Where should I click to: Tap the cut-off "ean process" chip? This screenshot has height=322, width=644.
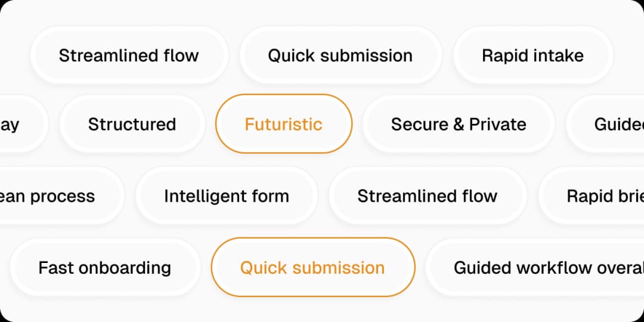coord(54,196)
